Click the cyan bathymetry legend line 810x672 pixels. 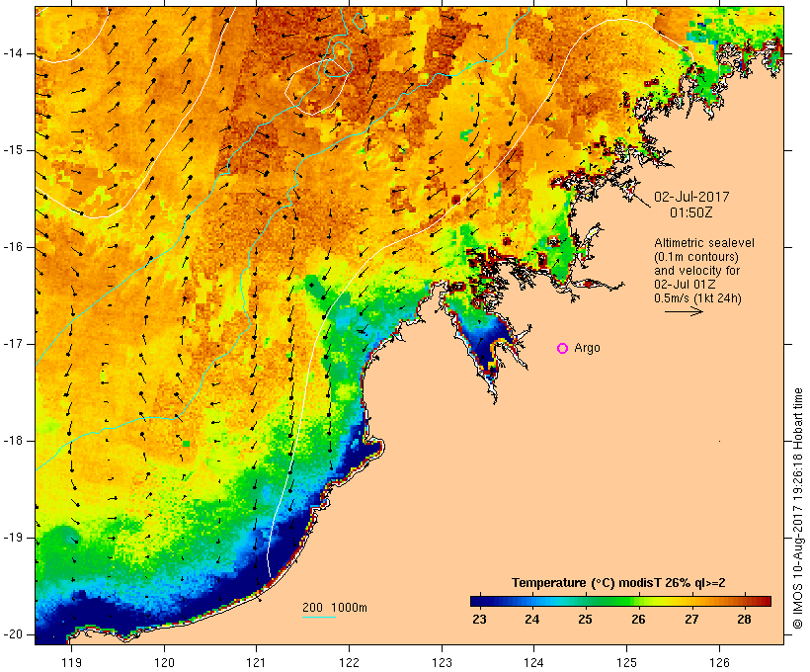click(x=319, y=617)
